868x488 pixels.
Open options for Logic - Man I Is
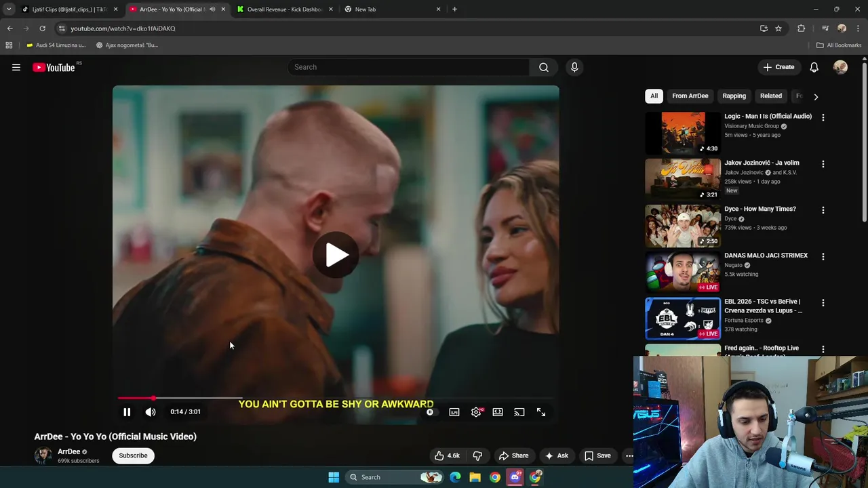tap(823, 117)
